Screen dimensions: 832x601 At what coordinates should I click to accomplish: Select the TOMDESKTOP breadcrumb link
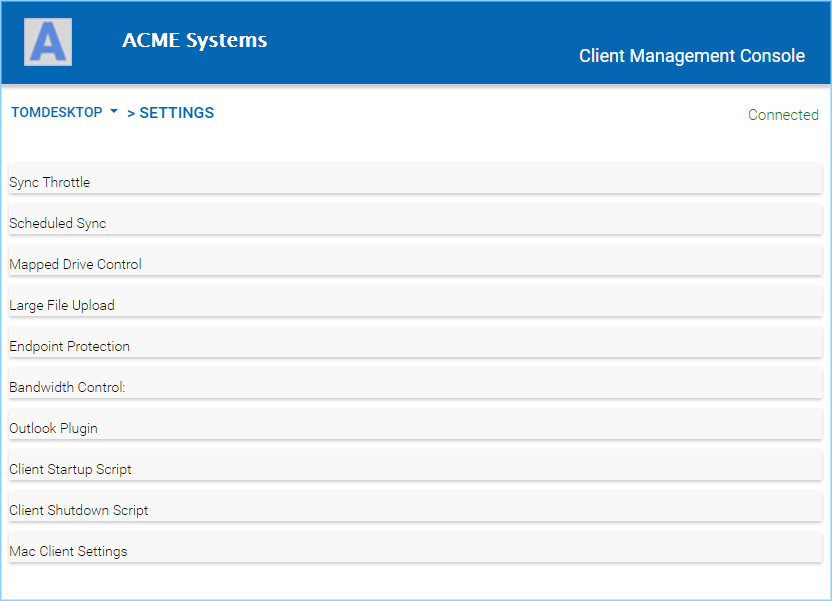click(57, 112)
